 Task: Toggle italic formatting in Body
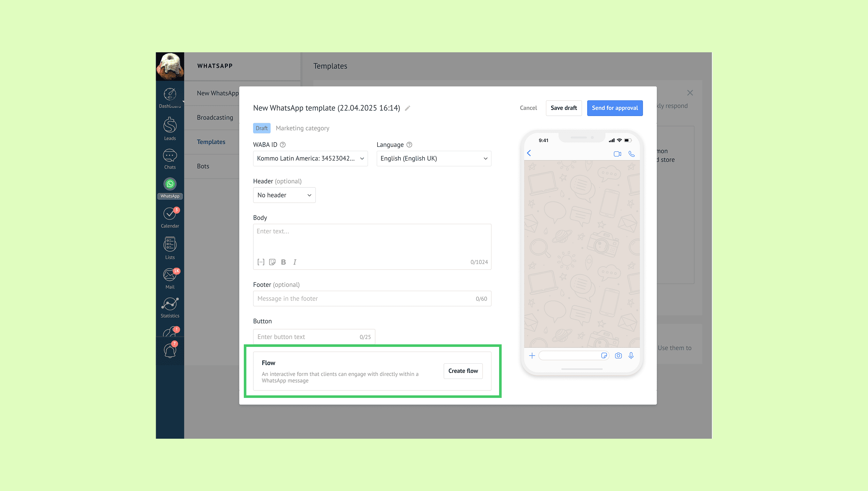tap(295, 262)
